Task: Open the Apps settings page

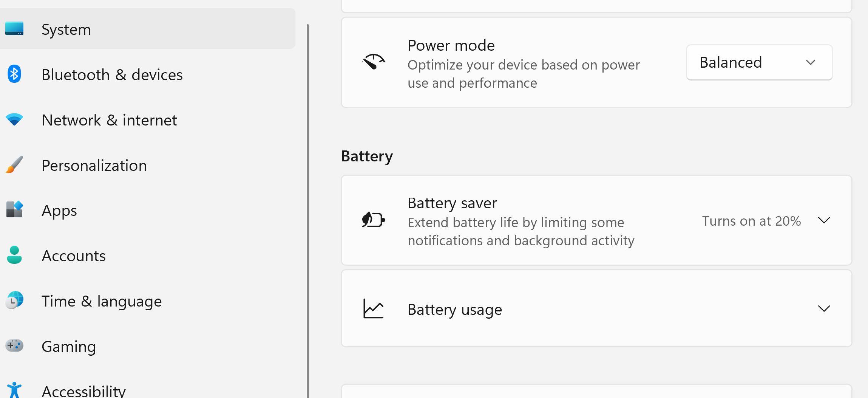Action: coord(59,211)
